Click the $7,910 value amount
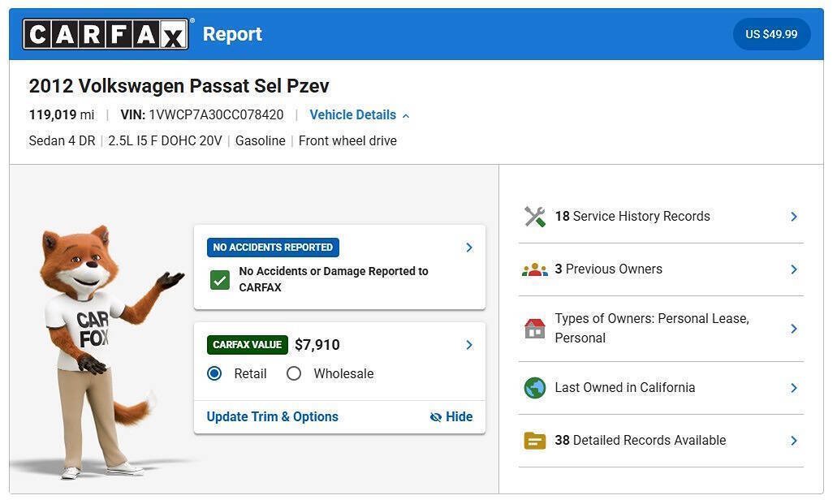The image size is (837, 504). [x=317, y=345]
